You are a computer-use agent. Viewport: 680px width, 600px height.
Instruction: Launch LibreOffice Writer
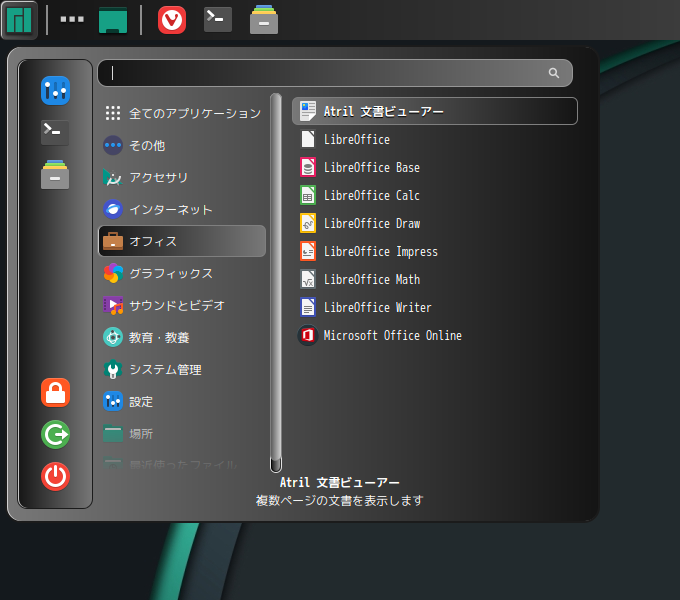click(x=435, y=307)
